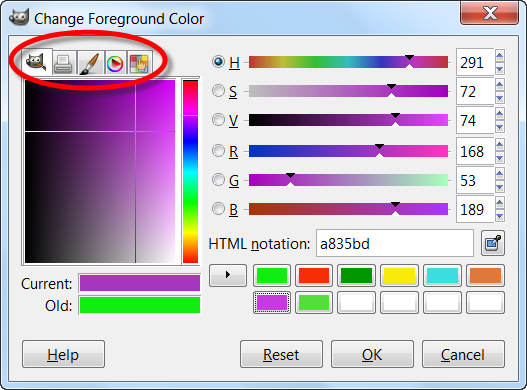Screen dimensions: 527x390
Task: Pick the cyan history swatch
Action: (442, 275)
